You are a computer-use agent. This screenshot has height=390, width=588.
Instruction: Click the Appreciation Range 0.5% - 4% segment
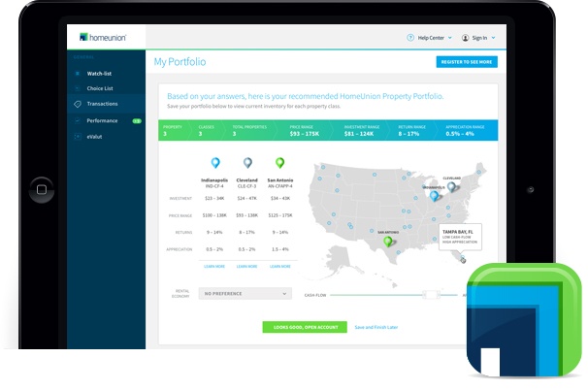(x=465, y=131)
